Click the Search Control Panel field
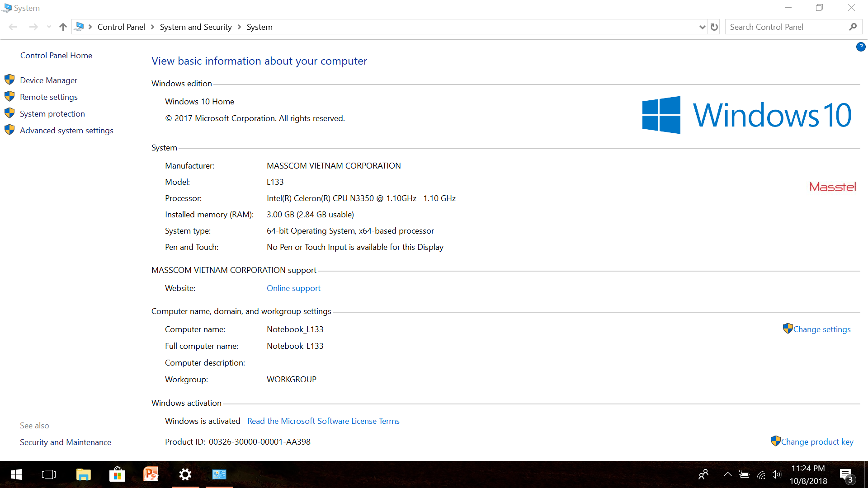Image resolution: width=868 pixels, height=488 pixels. (793, 27)
